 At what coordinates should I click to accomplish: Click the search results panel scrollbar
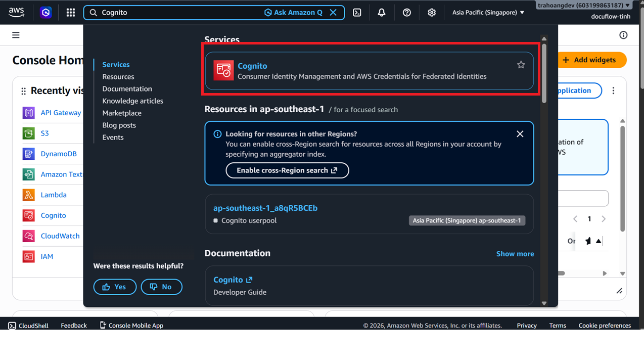tap(544, 73)
